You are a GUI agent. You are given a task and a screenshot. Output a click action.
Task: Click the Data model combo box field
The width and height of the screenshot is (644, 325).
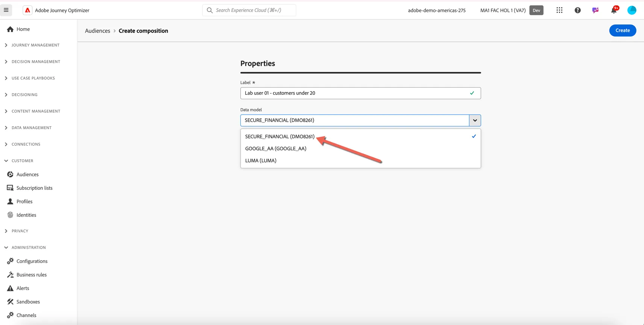click(x=355, y=120)
